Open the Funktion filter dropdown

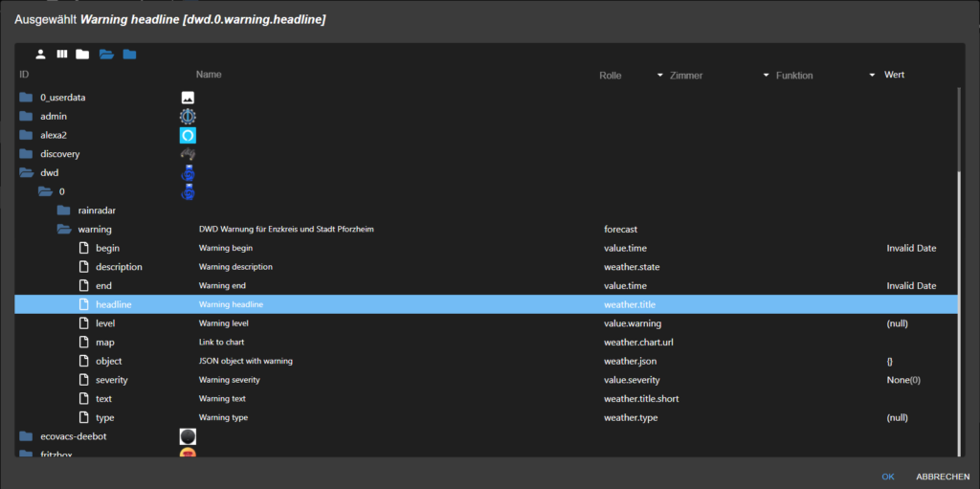pyautogui.click(x=872, y=75)
